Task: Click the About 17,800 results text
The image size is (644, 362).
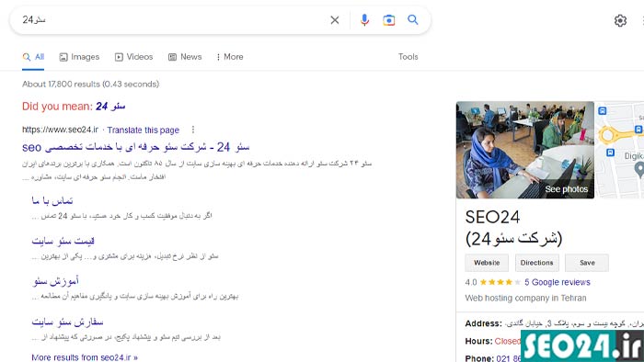Action: coord(90,84)
